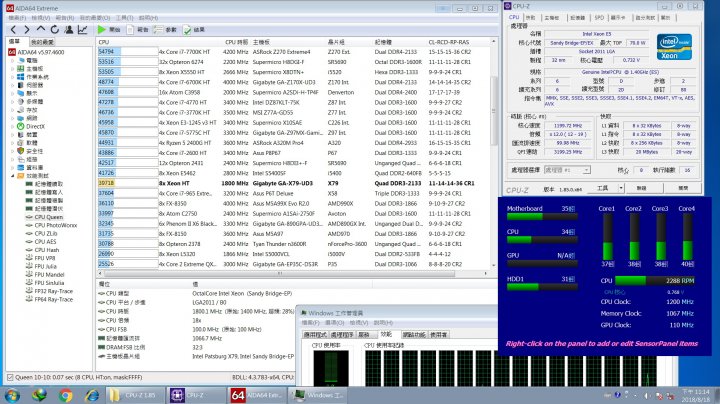This screenshot has width=720, height=404.
Task: Click the results checkmark icon in AIDA64 toolbar
Action: click(187, 30)
